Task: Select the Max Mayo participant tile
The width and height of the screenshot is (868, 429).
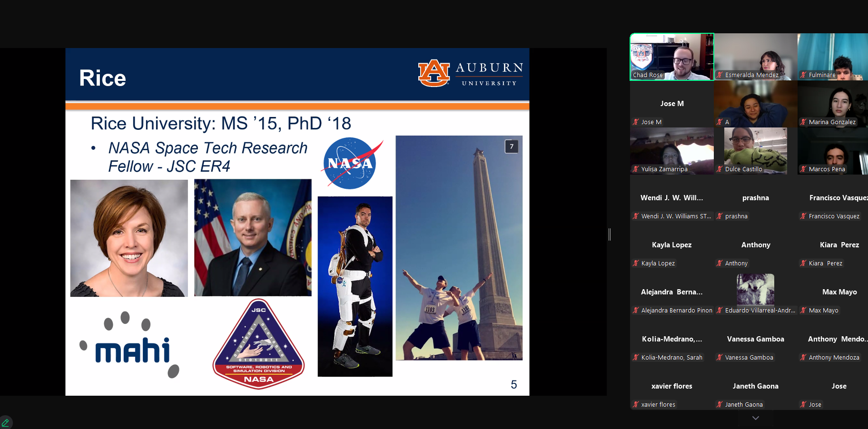Action: 839,292
